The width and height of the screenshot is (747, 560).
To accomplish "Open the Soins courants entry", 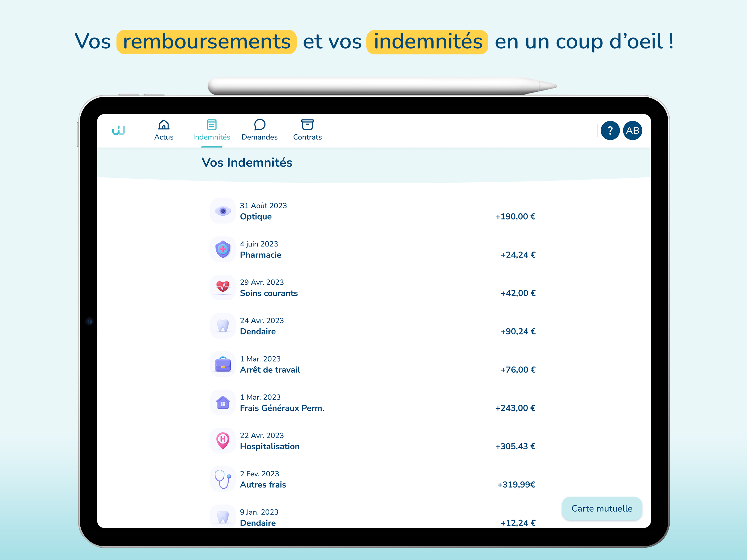I will 373,287.
